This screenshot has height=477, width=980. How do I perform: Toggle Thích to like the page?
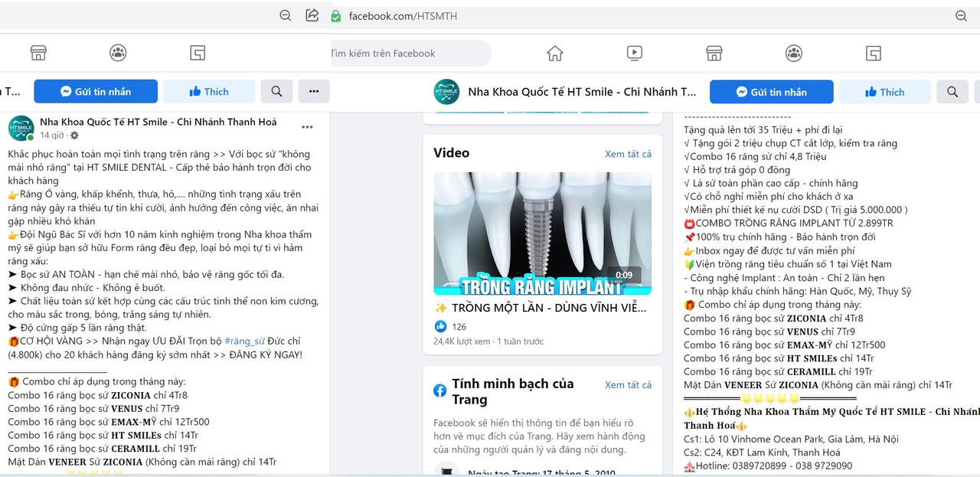pos(209,91)
